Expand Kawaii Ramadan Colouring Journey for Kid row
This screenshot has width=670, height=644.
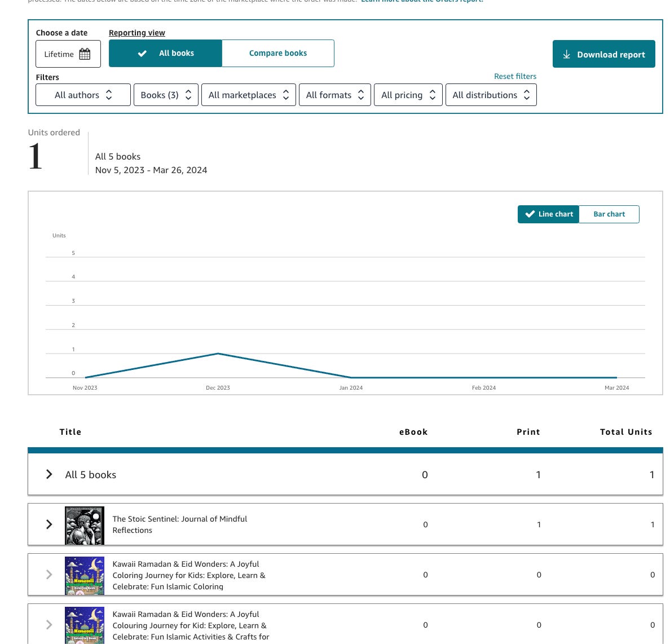[49, 625]
